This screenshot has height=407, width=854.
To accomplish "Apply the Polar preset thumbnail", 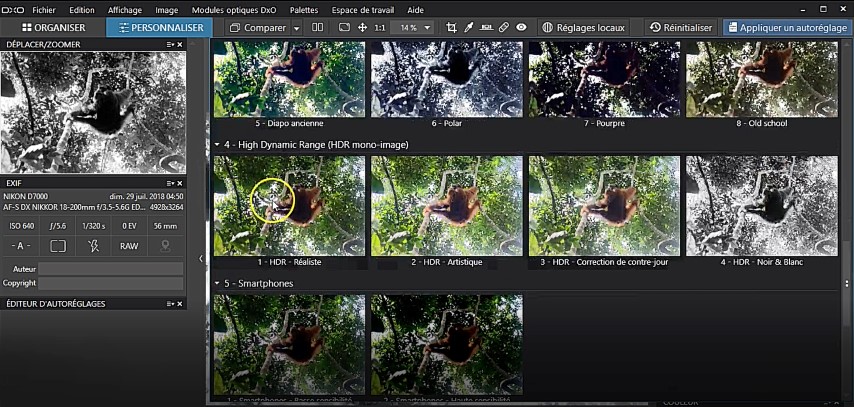I will [447, 79].
